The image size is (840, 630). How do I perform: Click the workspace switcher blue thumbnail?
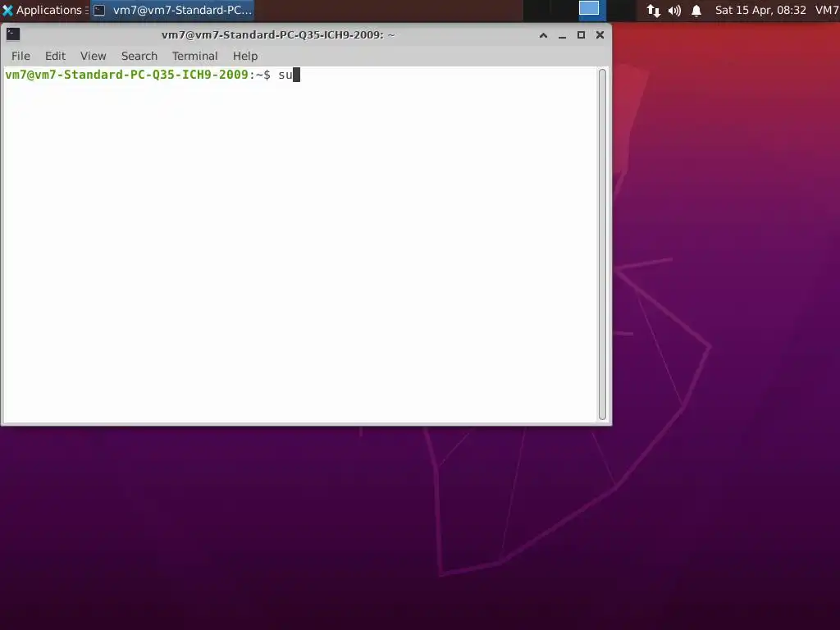(x=589, y=8)
